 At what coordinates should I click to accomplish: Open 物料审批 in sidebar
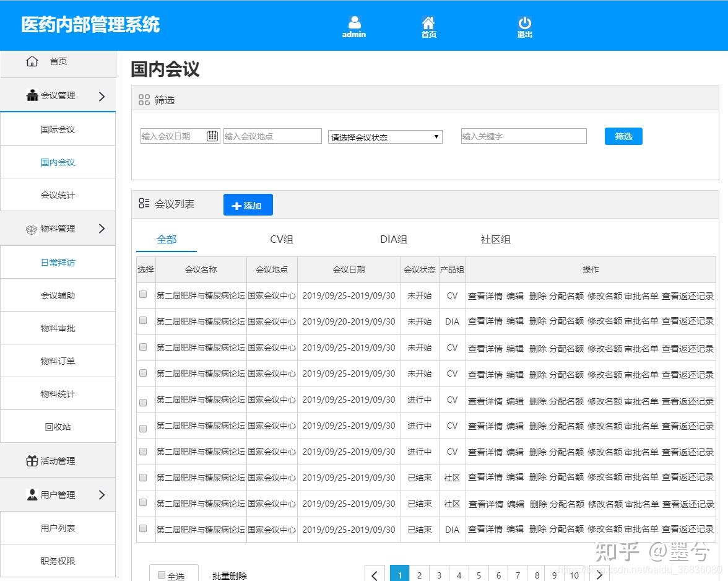58,328
